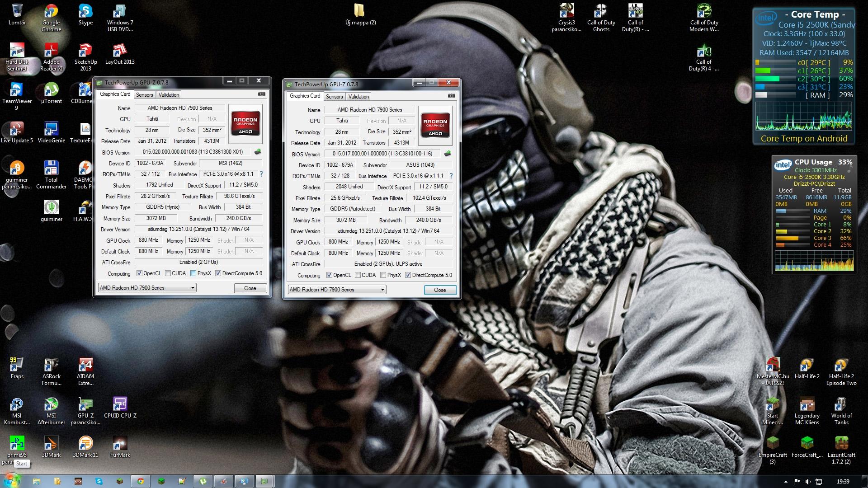Click Chrome icon in the taskbar

tap(141, 481)
